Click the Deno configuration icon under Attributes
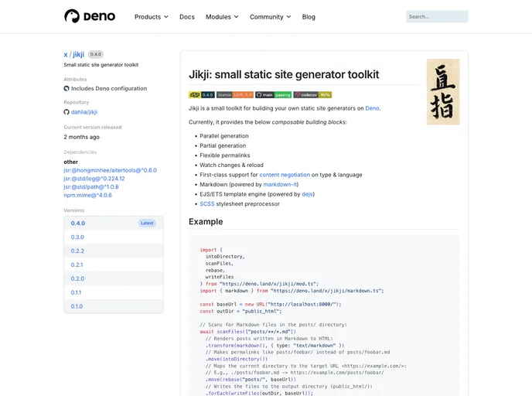The image size is (532, 396). (66, 89)
